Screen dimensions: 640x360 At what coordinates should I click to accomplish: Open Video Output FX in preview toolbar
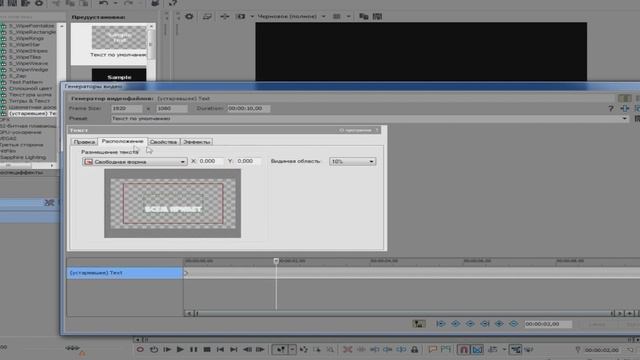tap(224, 16)
